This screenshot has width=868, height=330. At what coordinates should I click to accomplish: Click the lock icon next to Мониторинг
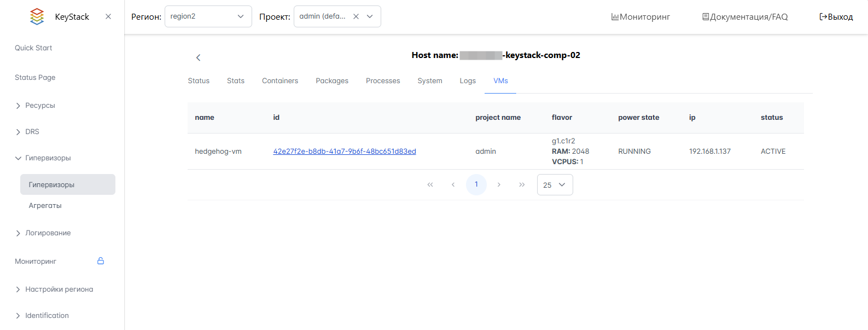click(101, 261)
